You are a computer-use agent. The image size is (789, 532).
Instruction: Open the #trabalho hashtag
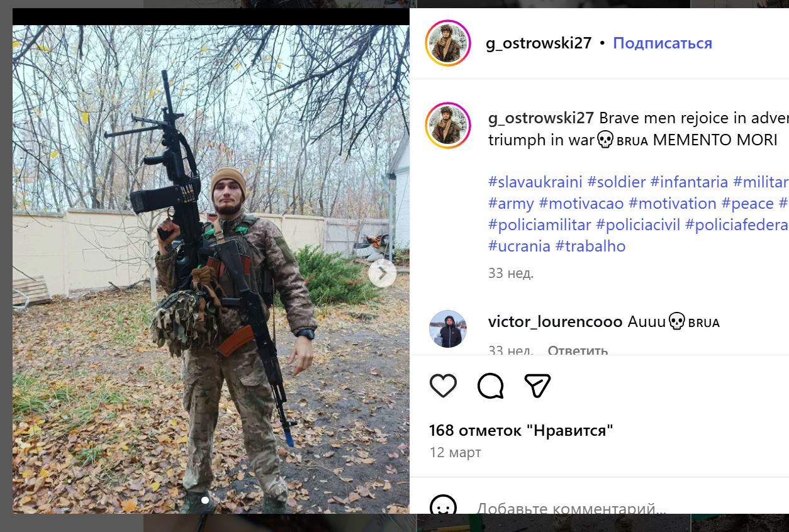click(590, 246)
